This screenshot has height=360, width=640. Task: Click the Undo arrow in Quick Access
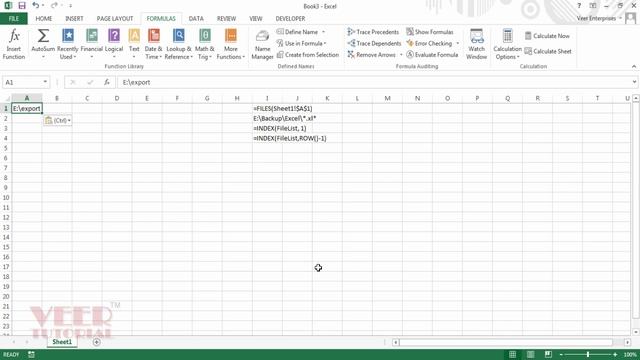click(36, 6)
